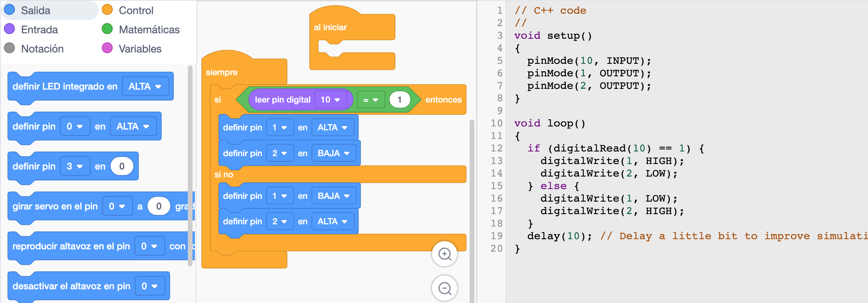This screenshot has width=868, height=303.
Task: Click the 'siempre' loop block
Action: (x=222, y=72)
